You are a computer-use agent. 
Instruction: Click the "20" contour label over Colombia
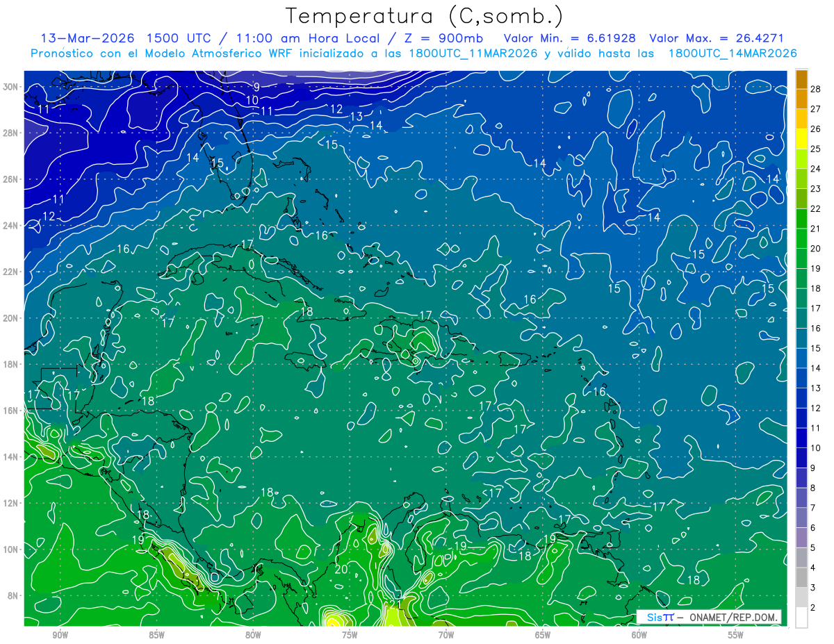point(341,569)
